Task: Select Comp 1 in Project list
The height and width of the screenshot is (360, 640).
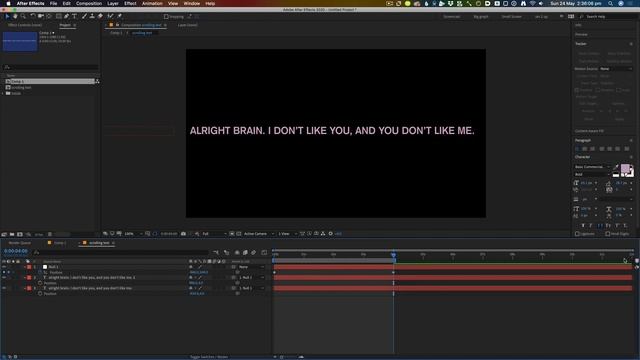Action: pyautogui.click(x=50, y=82)
